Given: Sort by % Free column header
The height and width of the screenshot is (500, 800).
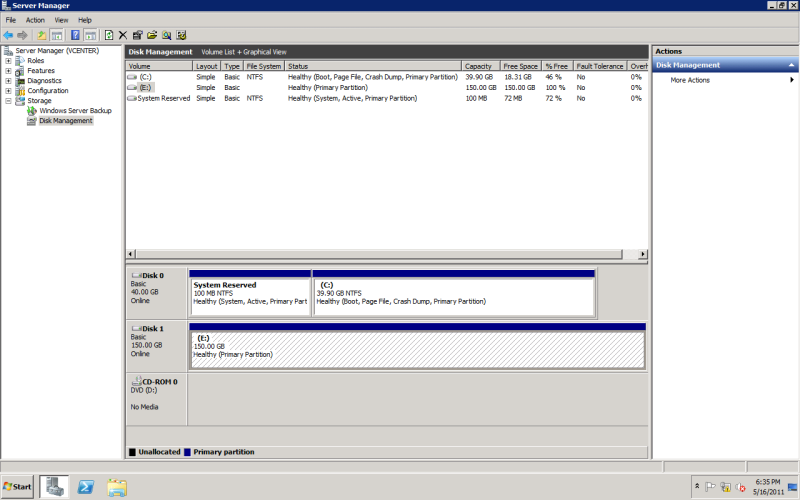Looking at the screenshot, I should click(x=557, y=66).
